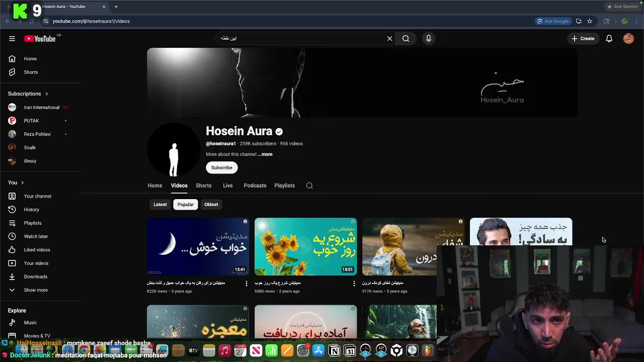
Task: Bookmark this page with the star icon
Action: [x=590, y=21]
